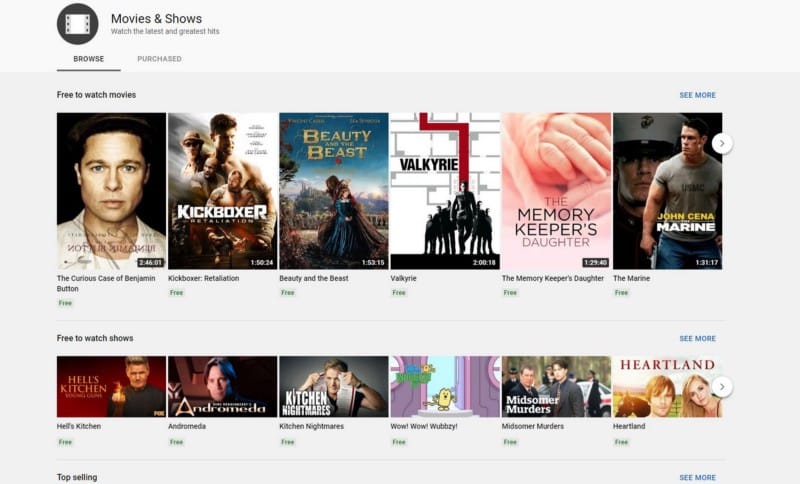
Task: Open the Wow! Wow! Wubbzy! thumbnail
Action: coord(445,387)
